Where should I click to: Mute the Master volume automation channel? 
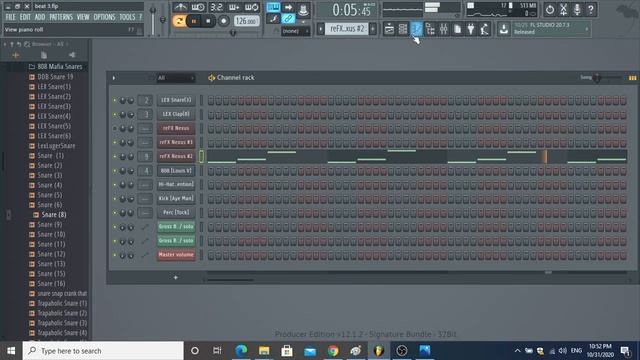click(115, 256)
